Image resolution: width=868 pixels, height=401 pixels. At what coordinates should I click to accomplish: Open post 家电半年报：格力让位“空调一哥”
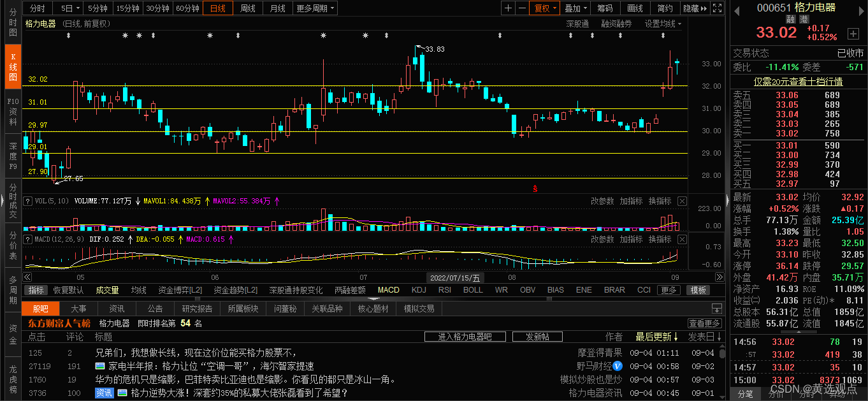(211, 366)
